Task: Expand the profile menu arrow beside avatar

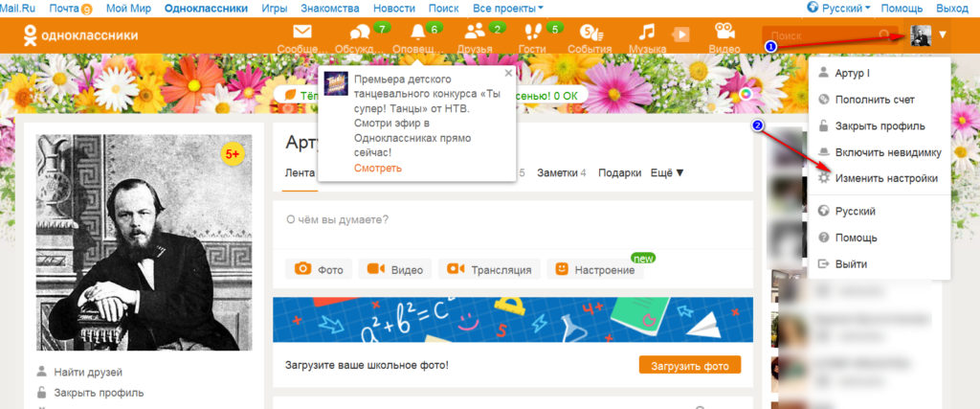Action: point(943,35)
